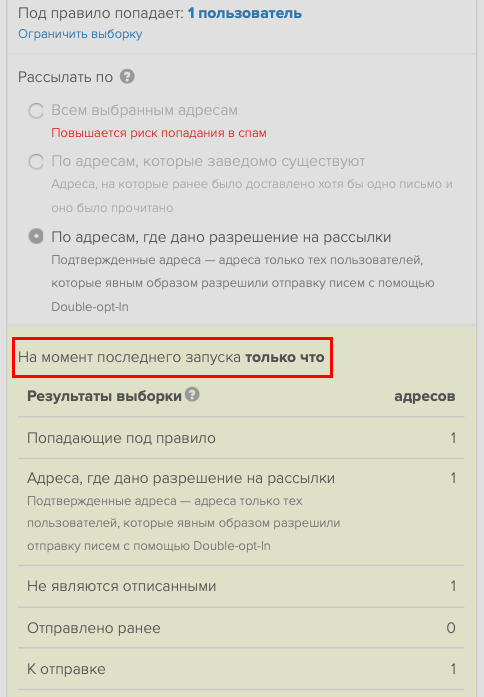Click the red spam risk warning text

159,133
